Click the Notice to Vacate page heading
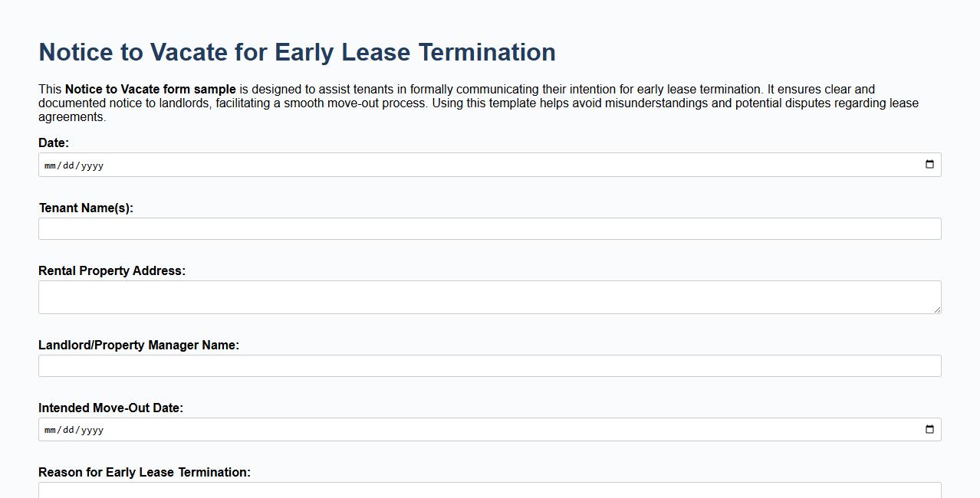 pyautogui.click(x=297, y=52)
